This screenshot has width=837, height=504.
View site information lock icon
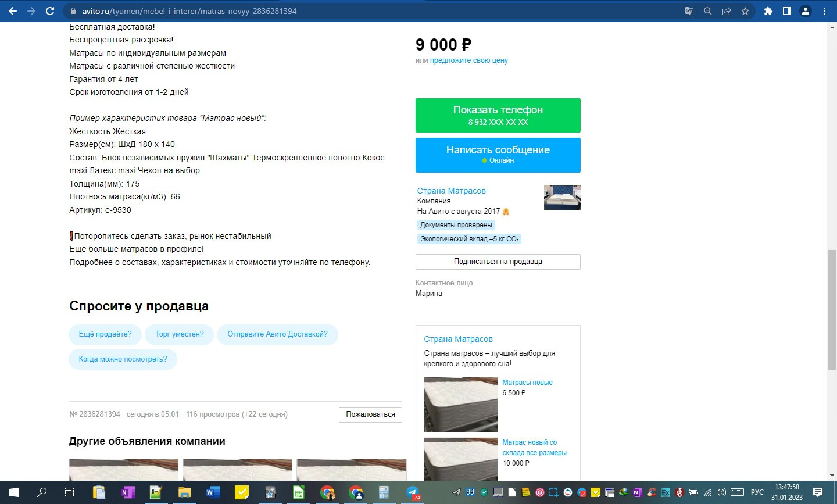pos(73,11)
